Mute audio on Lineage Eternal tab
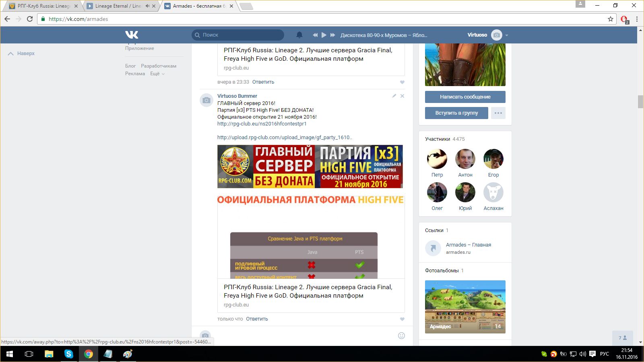Image resolution: width=644 pixels, height=362 pixels. (147, 6)
